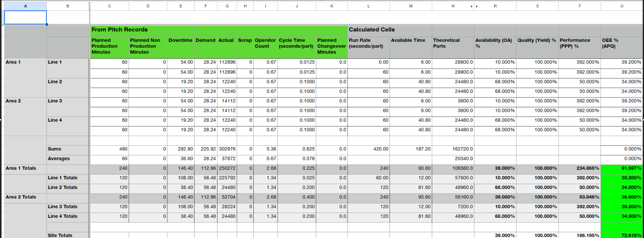Screen dimensions: 644x238
Task: Click the 'Line 1 Totals' row label
Action: pos(63,178)
